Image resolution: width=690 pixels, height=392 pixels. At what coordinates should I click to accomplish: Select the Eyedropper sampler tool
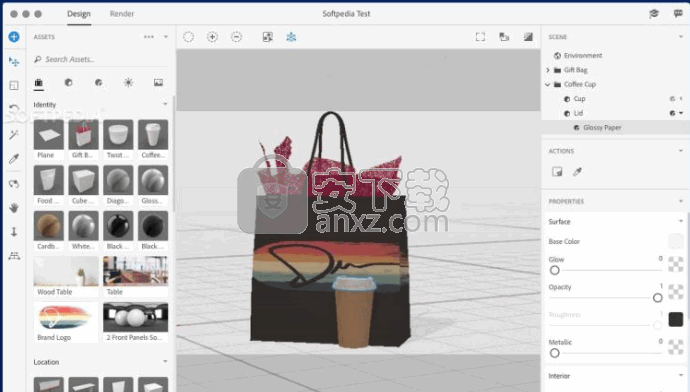click(14, 158)
